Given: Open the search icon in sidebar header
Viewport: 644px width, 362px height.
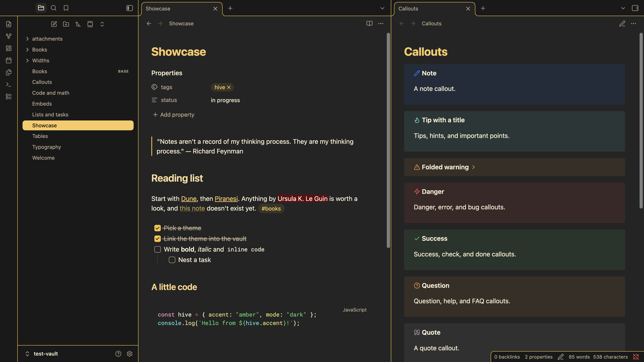Looking at the screenshot, I should [54, 8].
